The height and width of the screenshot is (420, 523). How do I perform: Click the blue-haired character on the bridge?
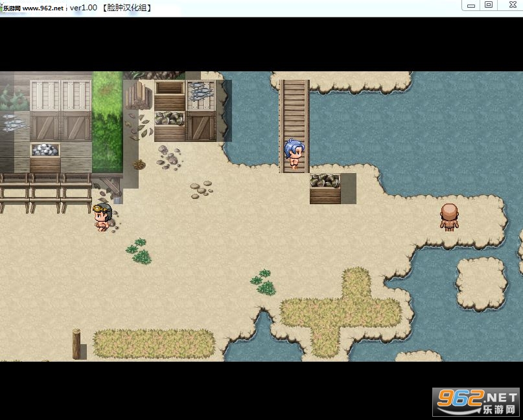[294, 154]
